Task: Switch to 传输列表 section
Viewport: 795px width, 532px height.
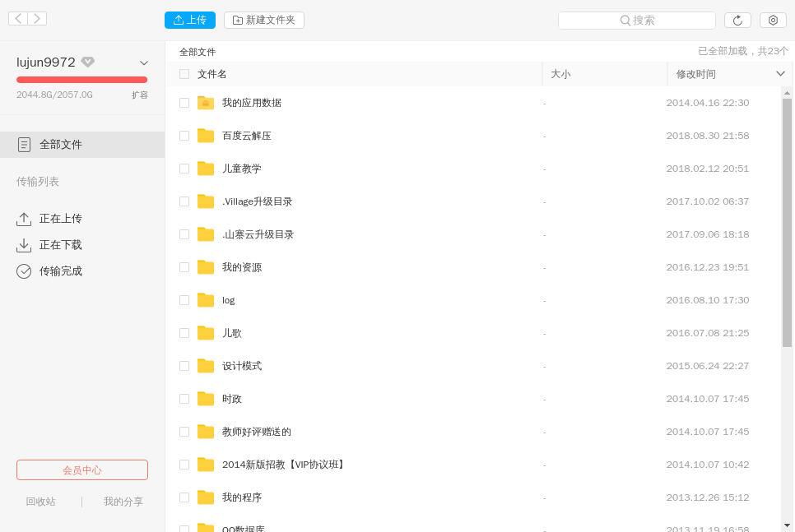Action: coord(37,181)
